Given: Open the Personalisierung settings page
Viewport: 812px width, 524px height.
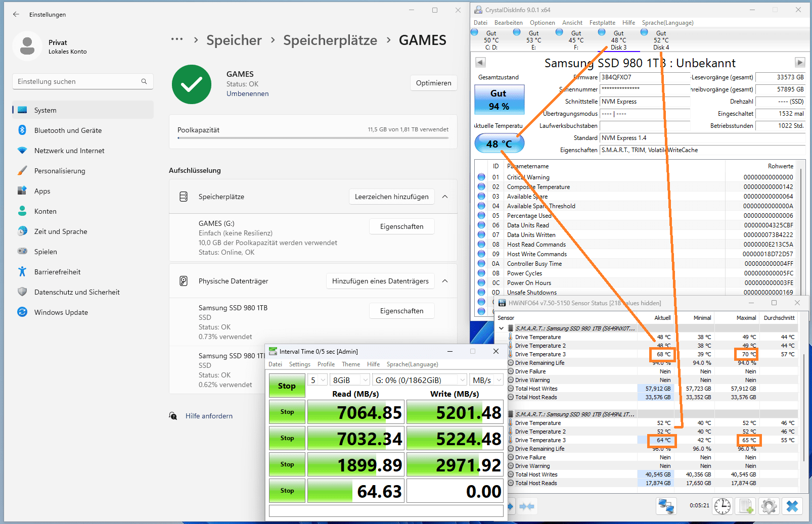Looking at the screenshot, I should pyautogui.click(x=83, y=171).
